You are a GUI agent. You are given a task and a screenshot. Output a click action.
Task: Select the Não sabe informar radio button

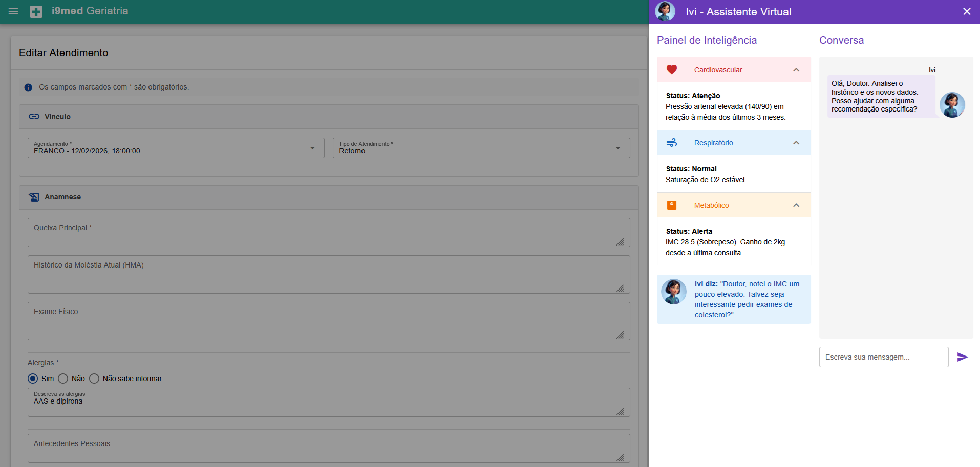(x=94, y=379)
